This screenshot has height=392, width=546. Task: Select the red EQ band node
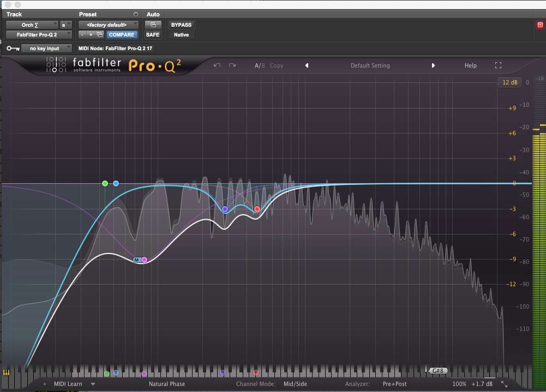(257, 209)
